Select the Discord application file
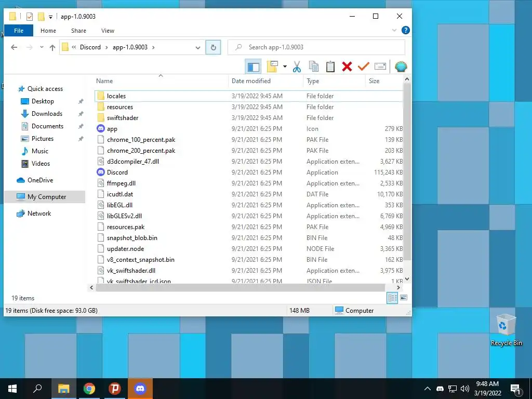The width and height of the screenshot is (532, 399). point(249,172)
